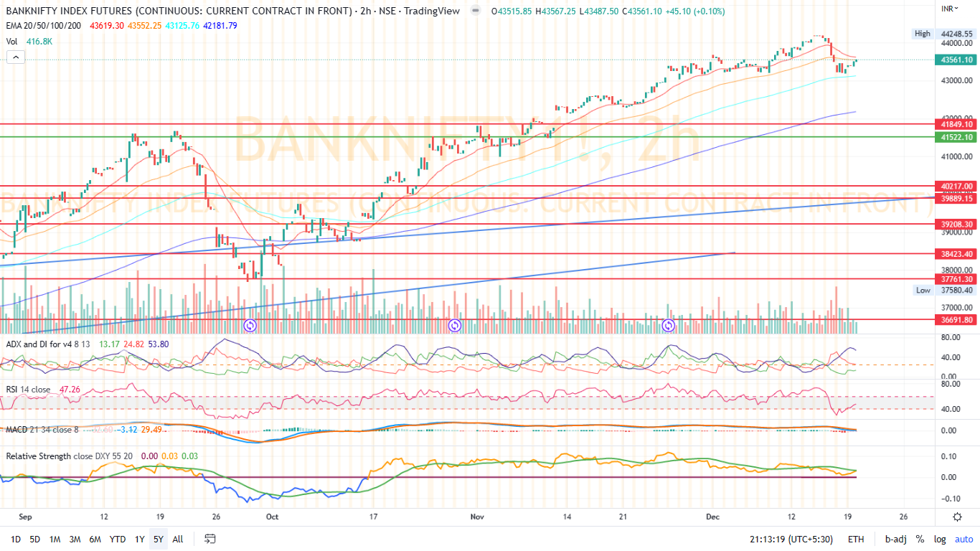Select the YTD time range
Viewport: 980px width, 551px height.
pyautogui.click(x=118, y=539)
